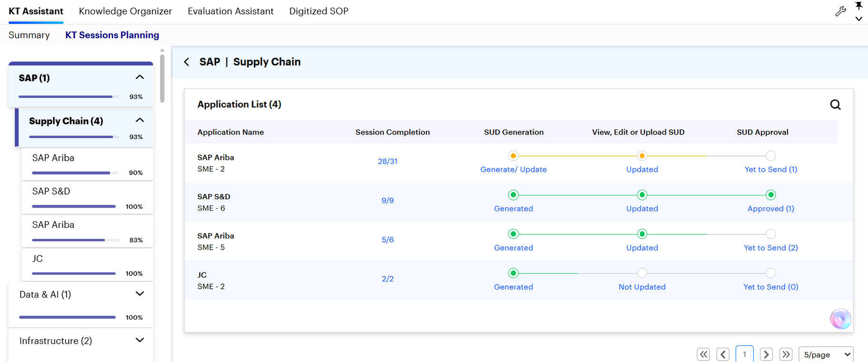Open the Summary sub-tab
Viewport: 868px width, 362px height.
pos(29,35)
